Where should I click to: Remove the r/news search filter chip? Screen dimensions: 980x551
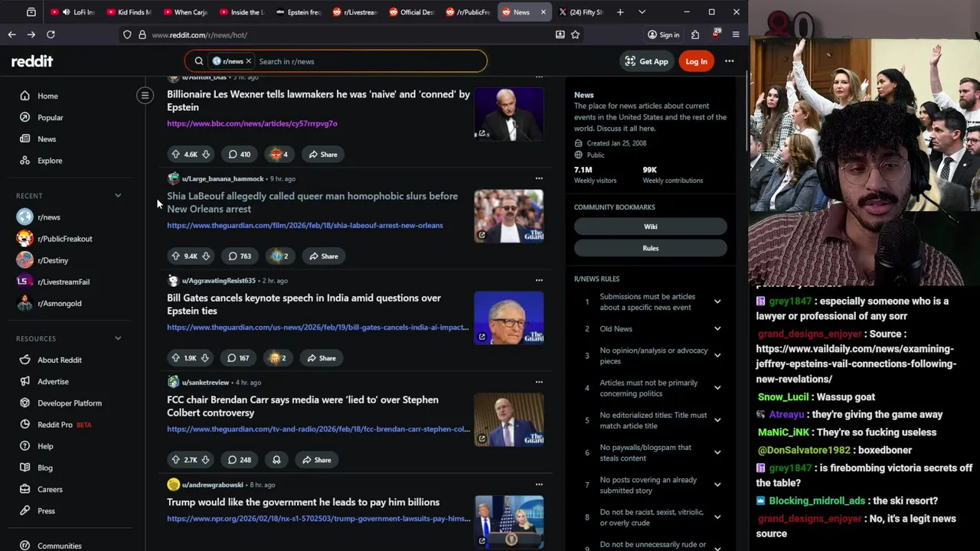tap(248, 61)
